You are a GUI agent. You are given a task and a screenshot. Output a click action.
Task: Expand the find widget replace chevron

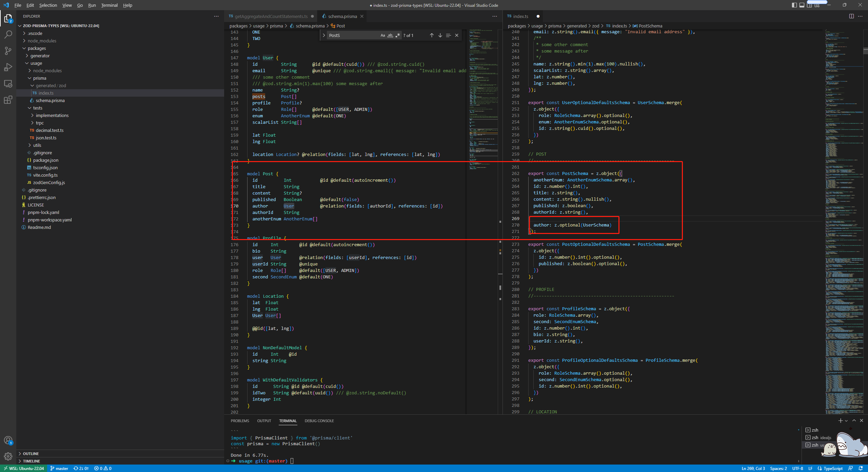(x=324, y=35)
